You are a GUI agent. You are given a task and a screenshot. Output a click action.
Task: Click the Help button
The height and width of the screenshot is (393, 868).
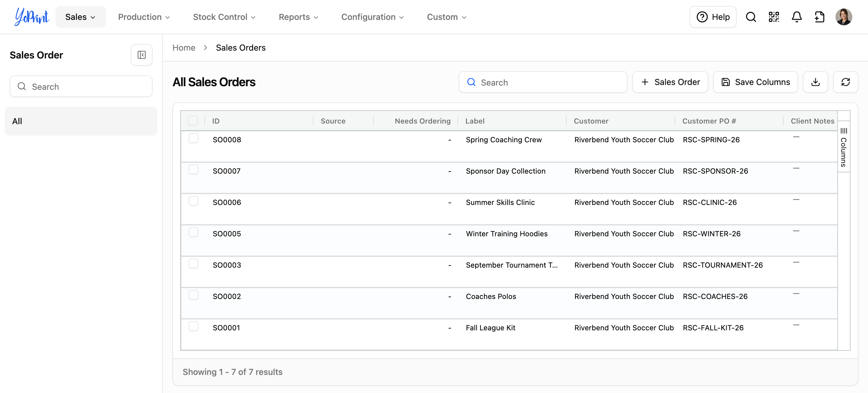713,17
